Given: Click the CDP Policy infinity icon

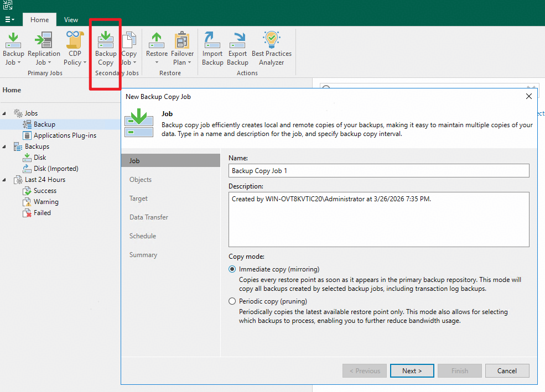Looking at the screenshot, I should [75, 41].
